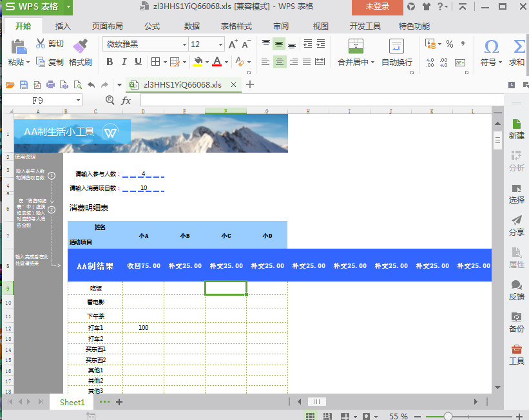Open the font name dropdown
The height and width of the screenshot is (420, 529).
[185, 44]
